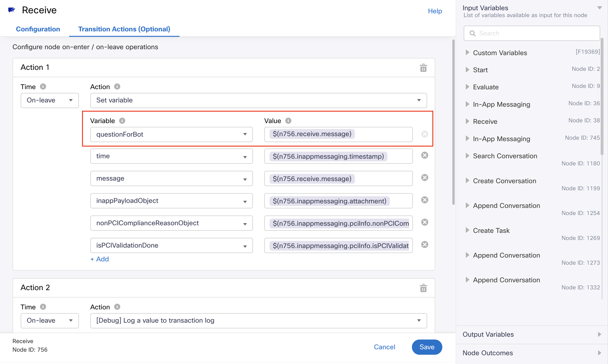
Task: Click the Input Variables list scrollbar
Action: coord(602,96)
